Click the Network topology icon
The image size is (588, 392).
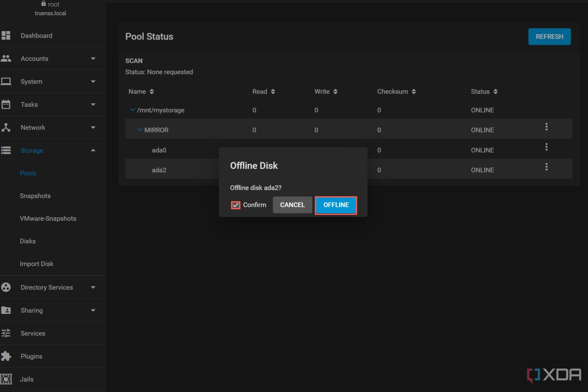(x=6, y=127)
